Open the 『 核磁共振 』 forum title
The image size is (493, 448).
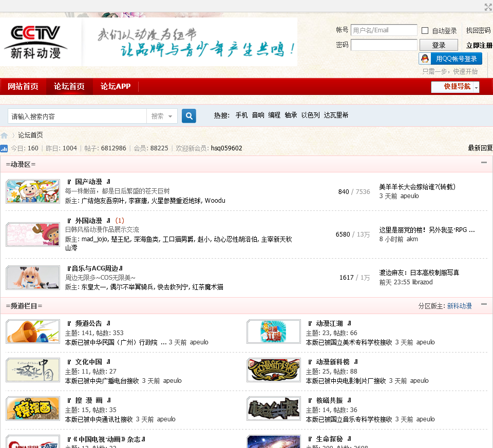[x=330, y=401]
